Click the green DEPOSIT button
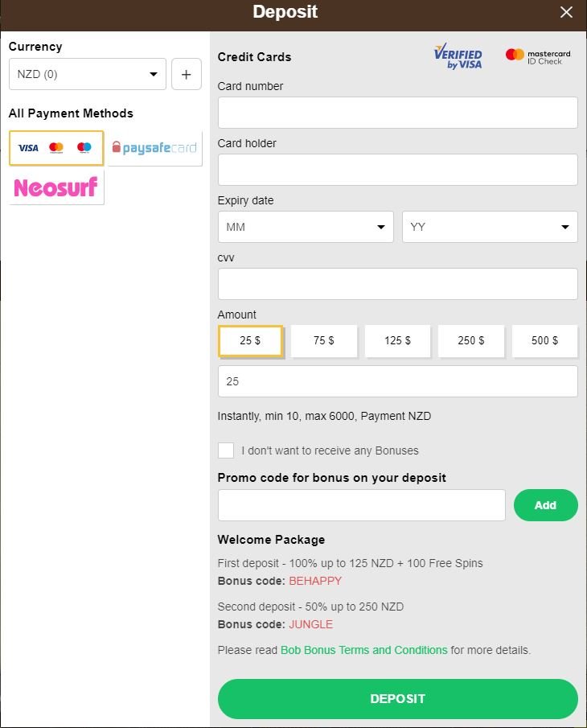This screenshot has width=587, height=728. 398,699
